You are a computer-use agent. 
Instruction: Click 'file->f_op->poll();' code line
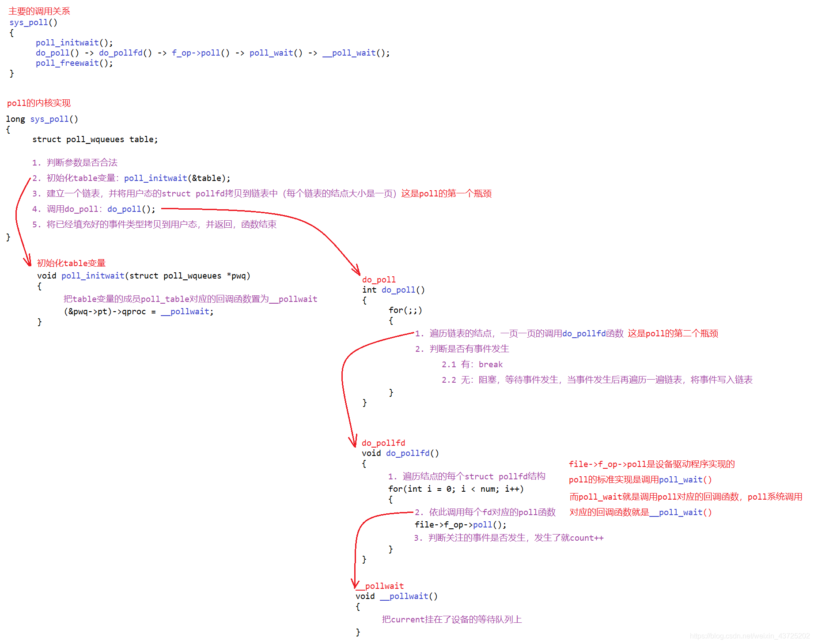click(461, 524)
